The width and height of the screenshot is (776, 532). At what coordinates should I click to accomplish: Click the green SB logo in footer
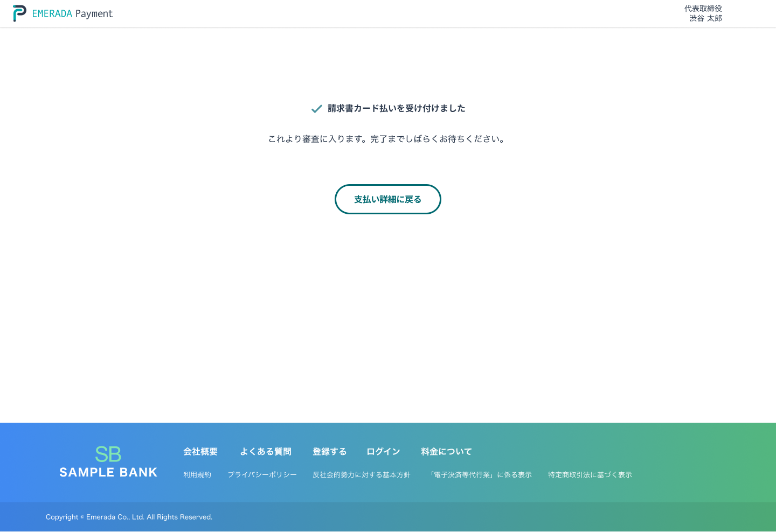pyautogui.click(x=108, y=454)
